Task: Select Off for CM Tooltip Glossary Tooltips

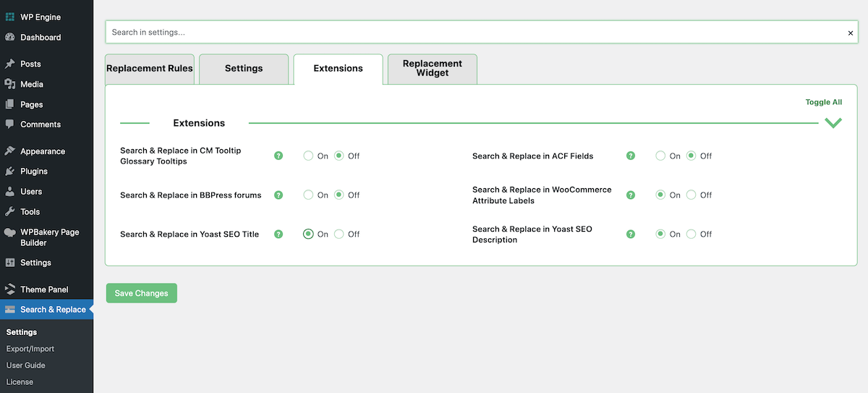Action: [x=339, y=156]
